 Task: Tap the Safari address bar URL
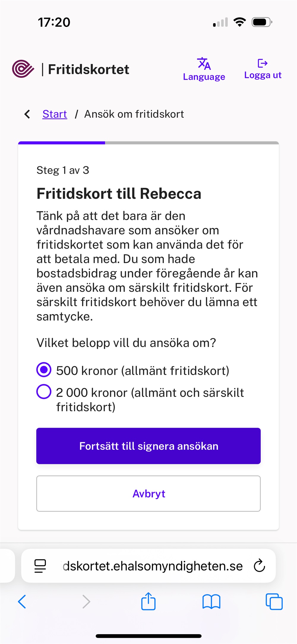[153, 566]
